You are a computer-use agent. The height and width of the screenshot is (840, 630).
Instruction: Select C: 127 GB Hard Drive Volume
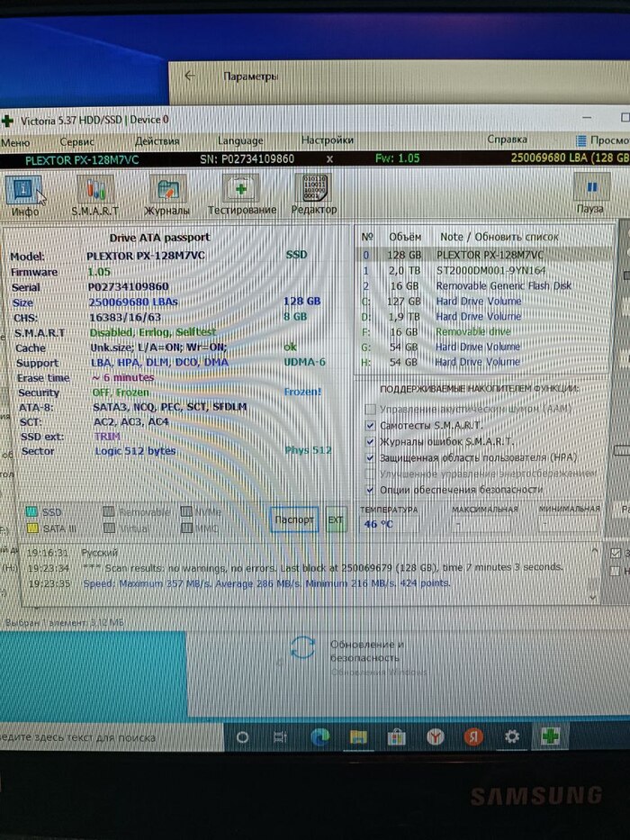pos(484,301)
